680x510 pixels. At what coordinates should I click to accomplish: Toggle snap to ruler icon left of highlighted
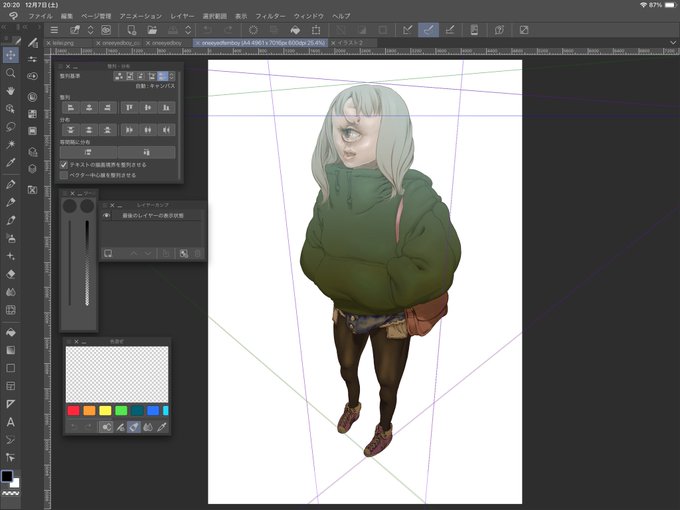tap(407, 30)
